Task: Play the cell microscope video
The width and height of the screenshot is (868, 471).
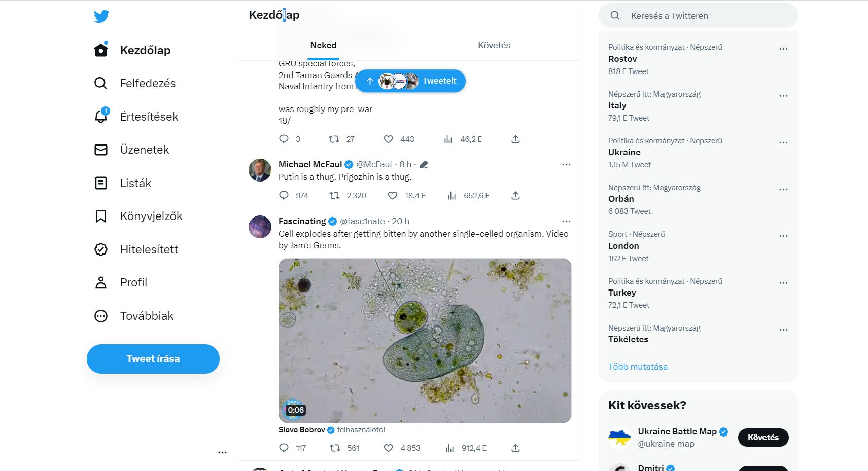Action: pyautogui.click(x=425, y=341)
